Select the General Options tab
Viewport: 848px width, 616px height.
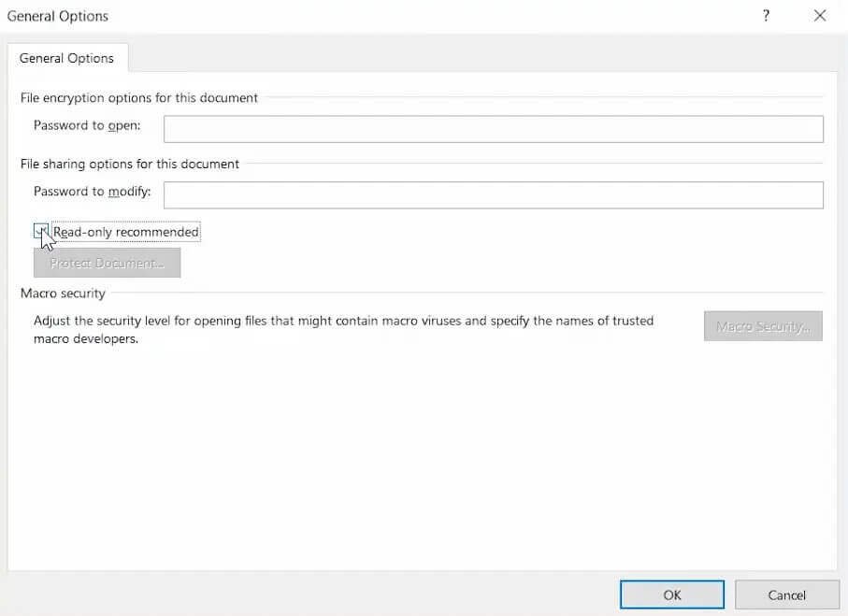click(67, 58)
